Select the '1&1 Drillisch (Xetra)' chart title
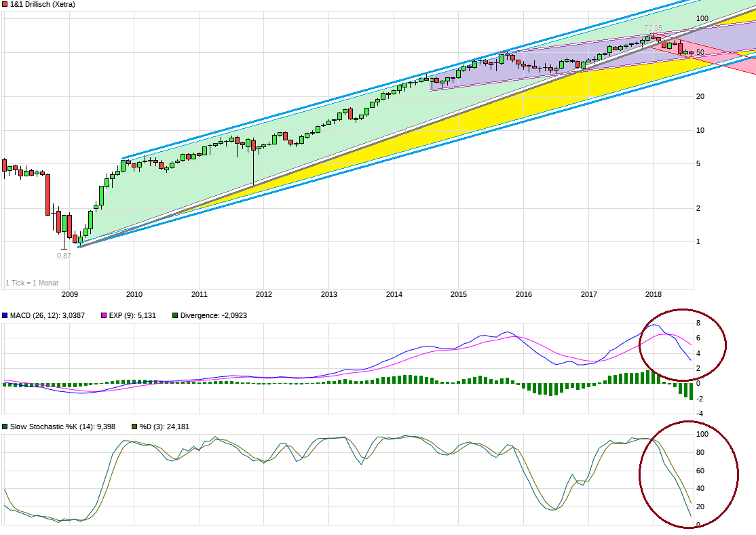756x535 pixels. [x=43, y=4]
